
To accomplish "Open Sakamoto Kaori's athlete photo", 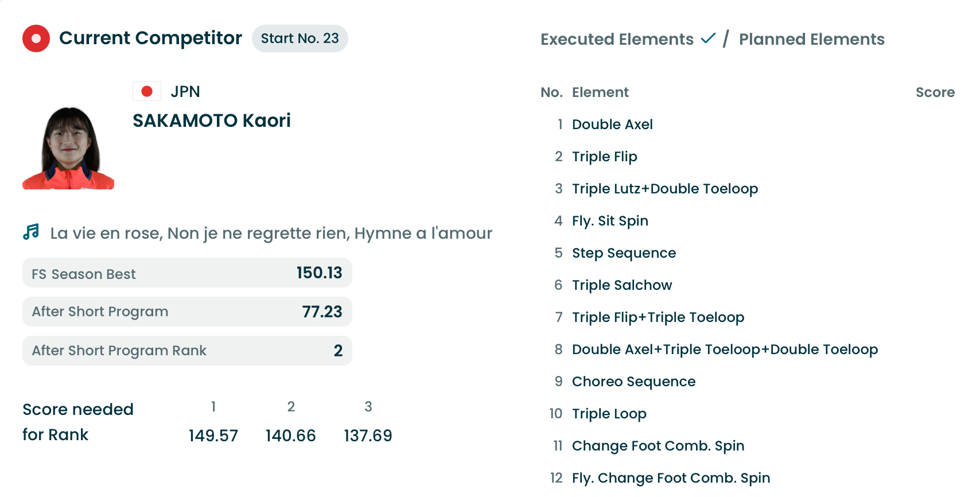I will (x=68, y=148).
